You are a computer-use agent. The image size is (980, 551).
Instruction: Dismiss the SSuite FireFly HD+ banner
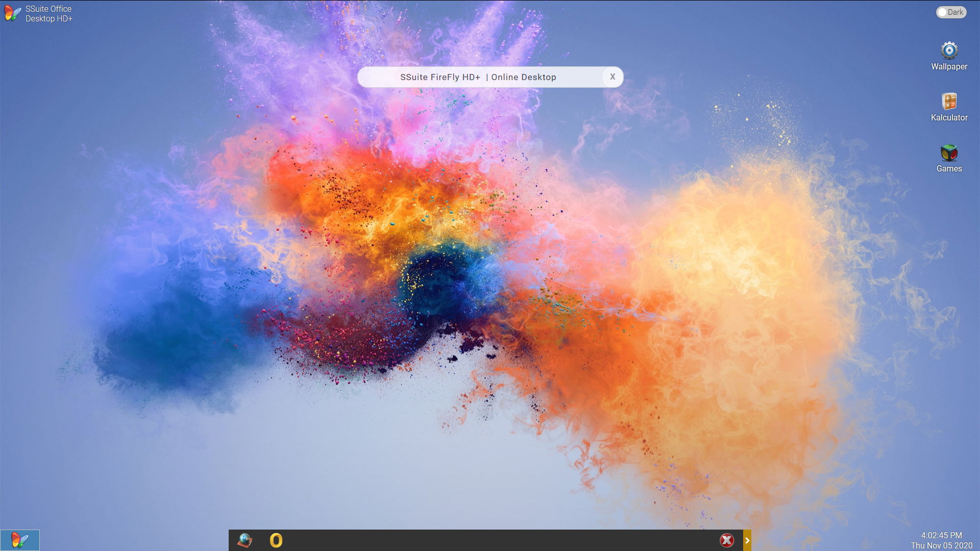tap(612, 77)
